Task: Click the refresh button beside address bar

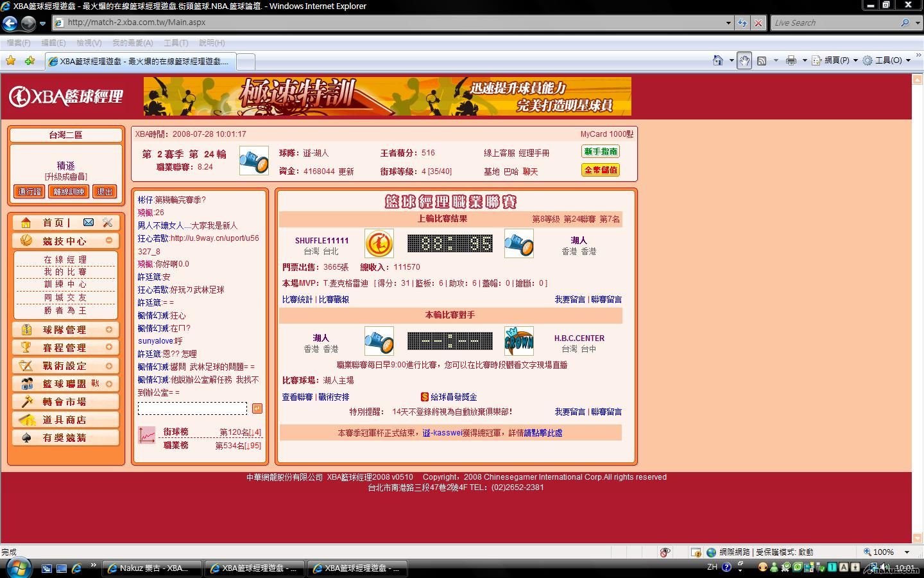Action: (742, 23)
